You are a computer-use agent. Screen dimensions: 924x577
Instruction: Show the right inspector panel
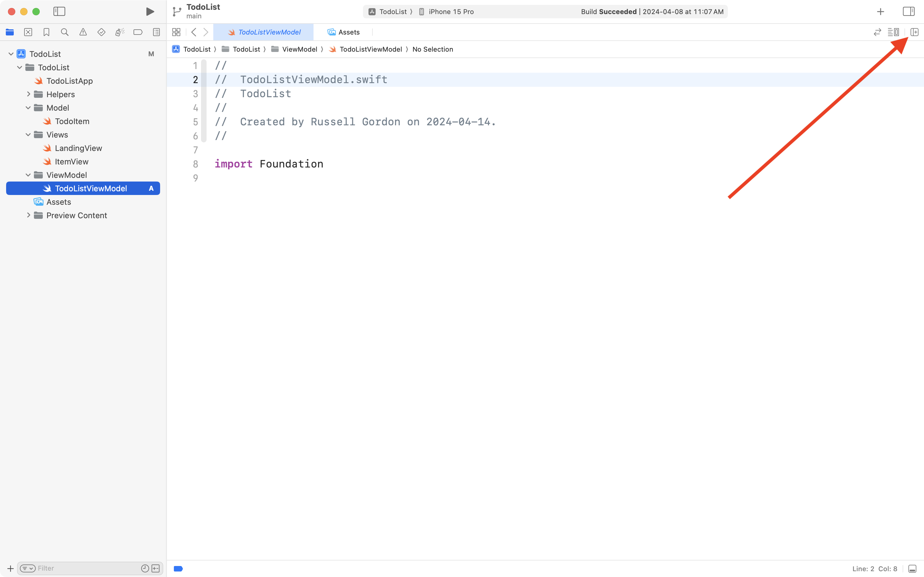[x=908, y=11]
